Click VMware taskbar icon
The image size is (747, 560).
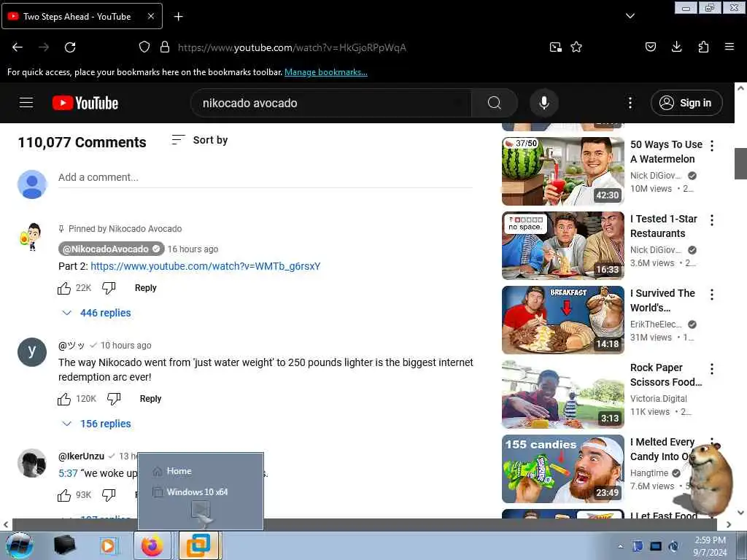coord(198,545)
